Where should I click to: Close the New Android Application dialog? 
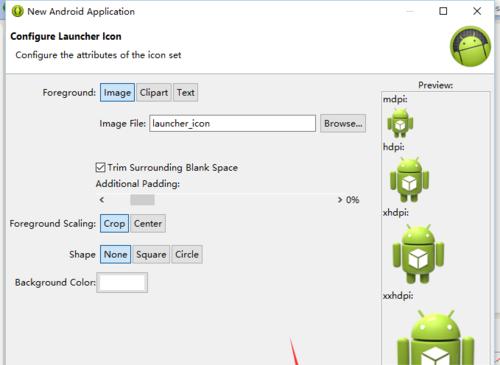click(x=477, y=11)
